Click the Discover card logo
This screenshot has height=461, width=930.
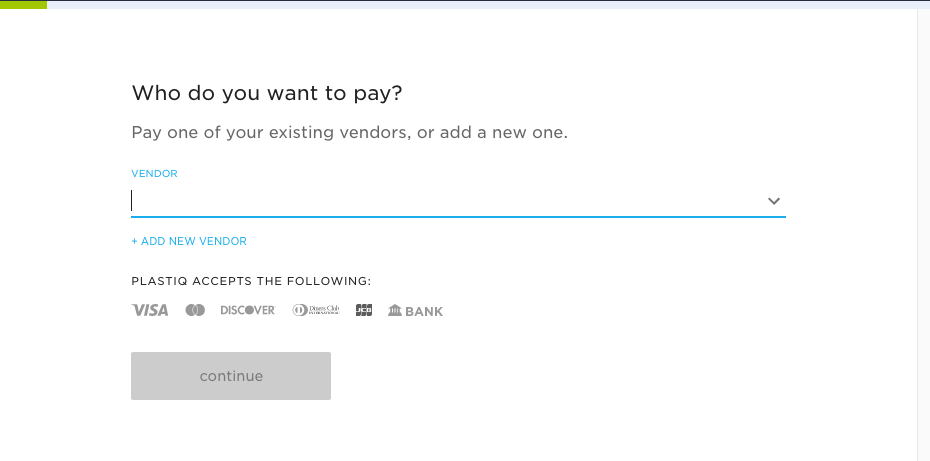coord(248,310)
